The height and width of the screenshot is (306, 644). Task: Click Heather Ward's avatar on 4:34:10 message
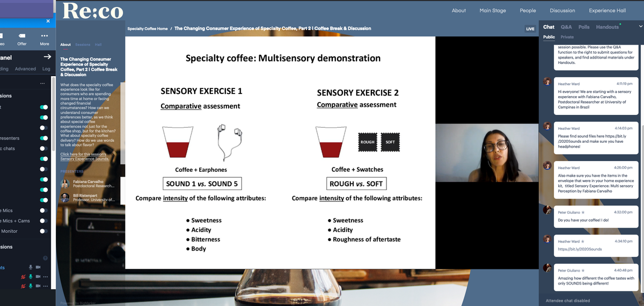(x=547, y=239)
